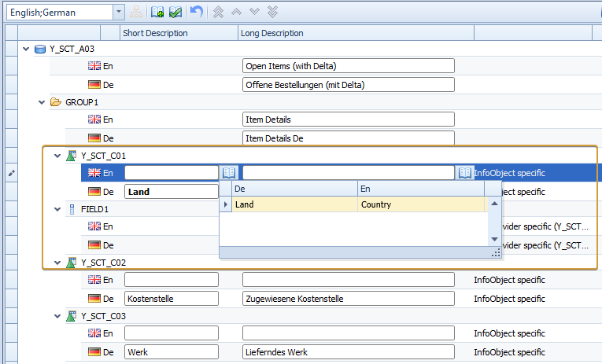Image resolution: width=602 pixels, height=364 pixels.
Task: Click the hierarchy structure toolbar icon
Action: 136,13
